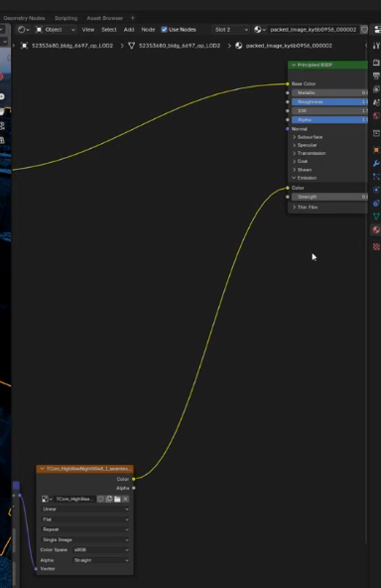
Task: Toggle fake user shield on image datablock
Action: pyautogui.click(x=100, y=499)
